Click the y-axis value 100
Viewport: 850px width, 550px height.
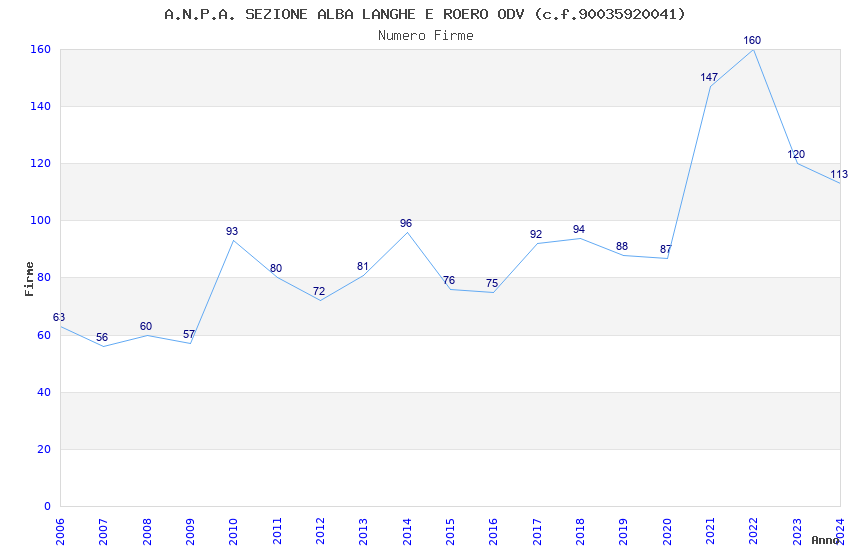tap(40, 221)
